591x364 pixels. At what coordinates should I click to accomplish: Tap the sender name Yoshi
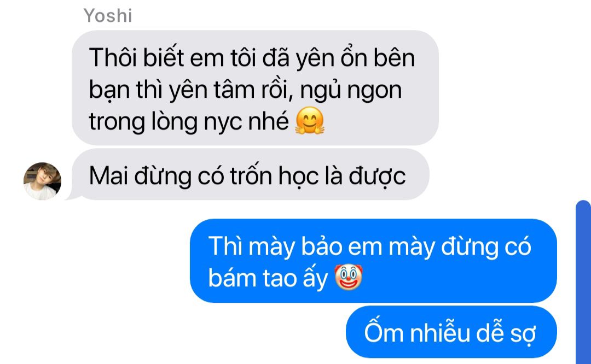tap(108, 16)
